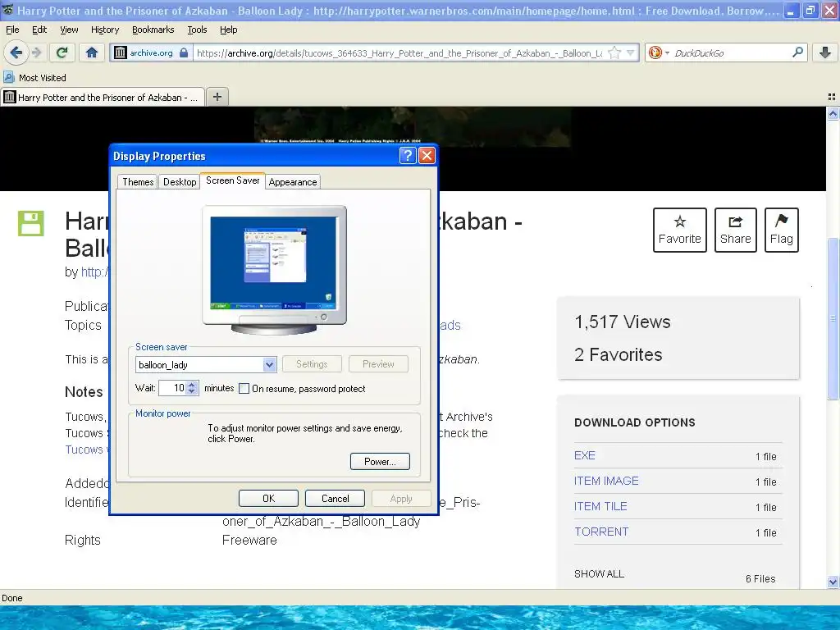This screenshot has width=840, height=630.
Task: Click OK in Display Properties
Action: point(268,498)
